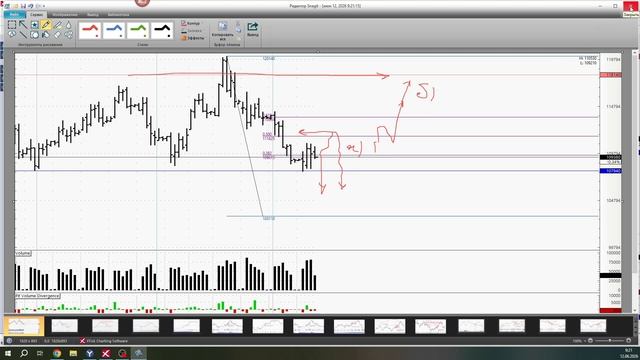Select the straight Line tool
Viewport: 640px width, 360px height.
[x=23, y=35]
